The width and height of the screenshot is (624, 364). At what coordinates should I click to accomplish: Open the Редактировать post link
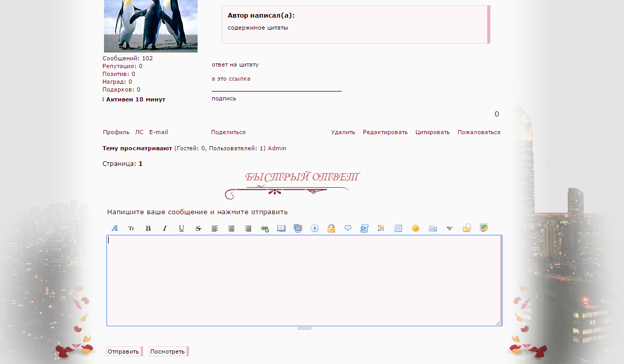[x=385, y=132]
